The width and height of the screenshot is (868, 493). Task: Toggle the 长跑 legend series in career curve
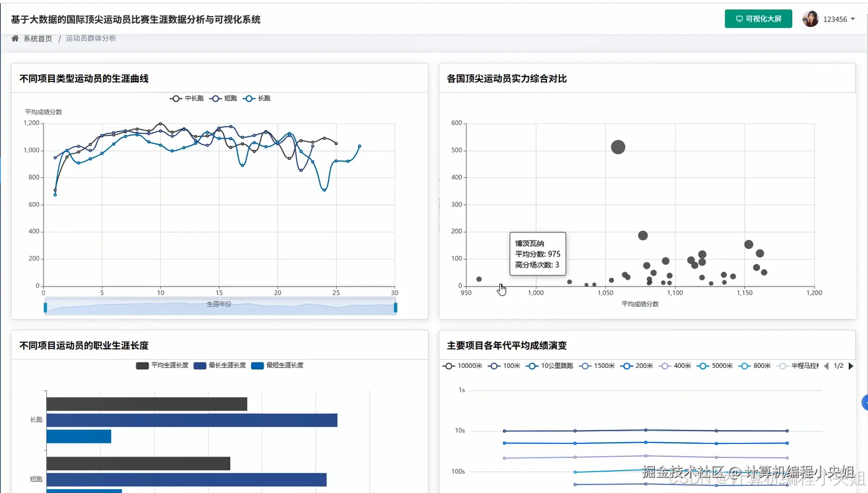(x=257, y=99)
